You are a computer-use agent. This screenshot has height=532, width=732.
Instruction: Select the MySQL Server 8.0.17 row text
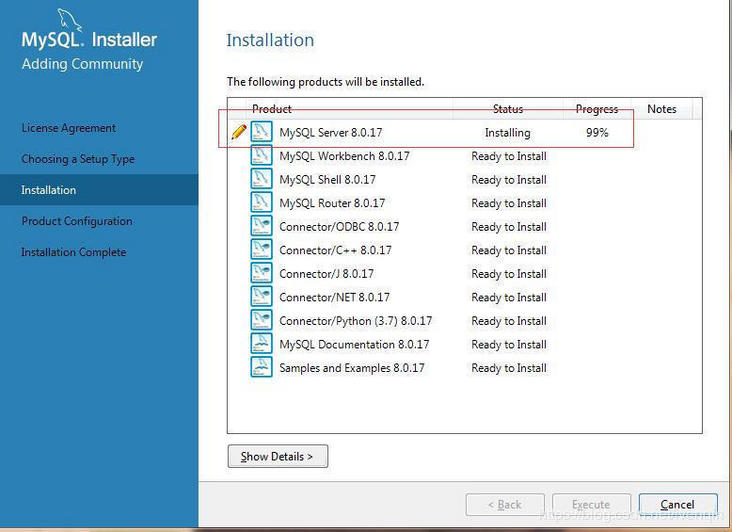331,133
